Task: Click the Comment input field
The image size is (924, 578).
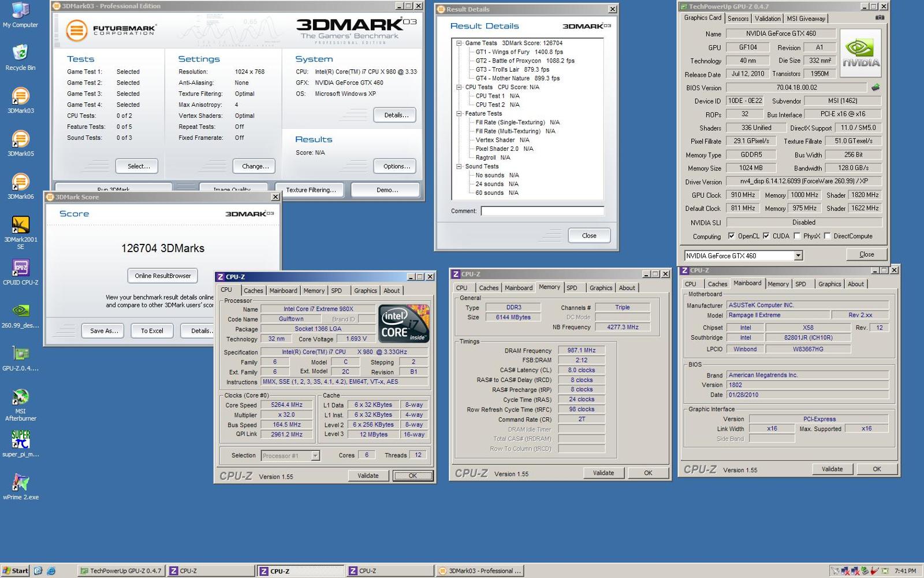Action: tap(542, 211)
